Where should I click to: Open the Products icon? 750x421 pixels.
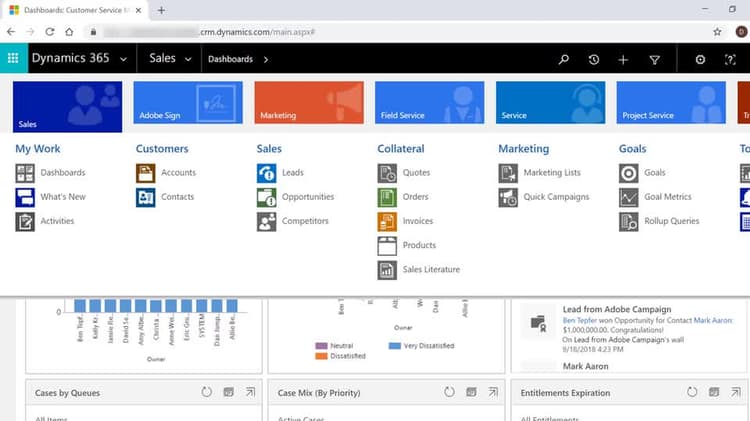387,246
